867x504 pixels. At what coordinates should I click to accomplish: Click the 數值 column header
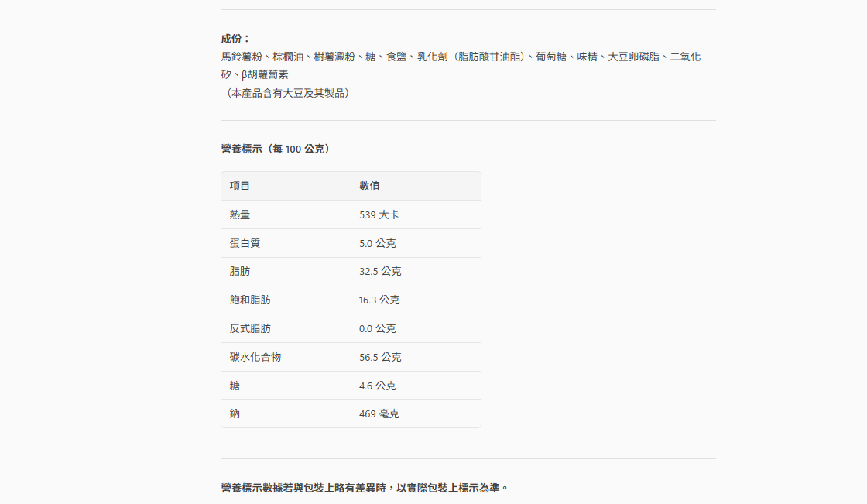(x=369, y=186)
